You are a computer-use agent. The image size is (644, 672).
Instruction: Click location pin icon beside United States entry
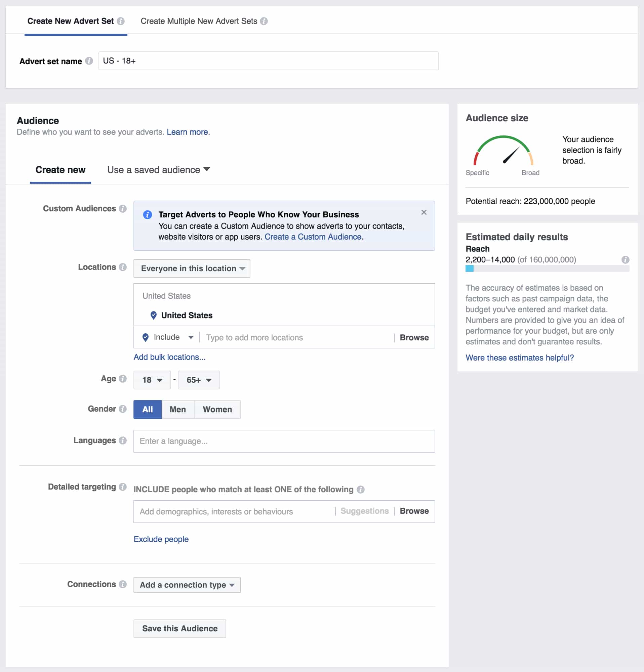click(x=154, y=316)
